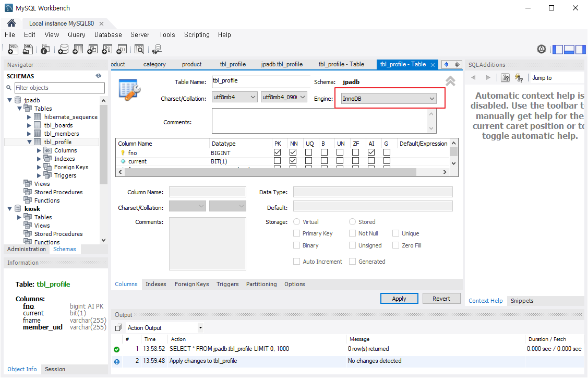Expand the tbl_boards table node
This screenshot has width=588, height=378.
tap(29, 125)
